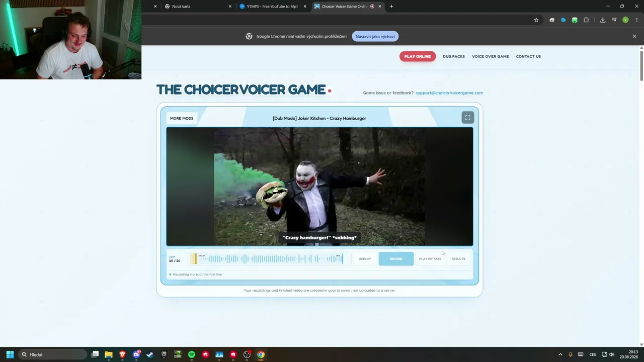Click the Record button
The width and height of the screenshot is (644, 362).
point(396,259)
